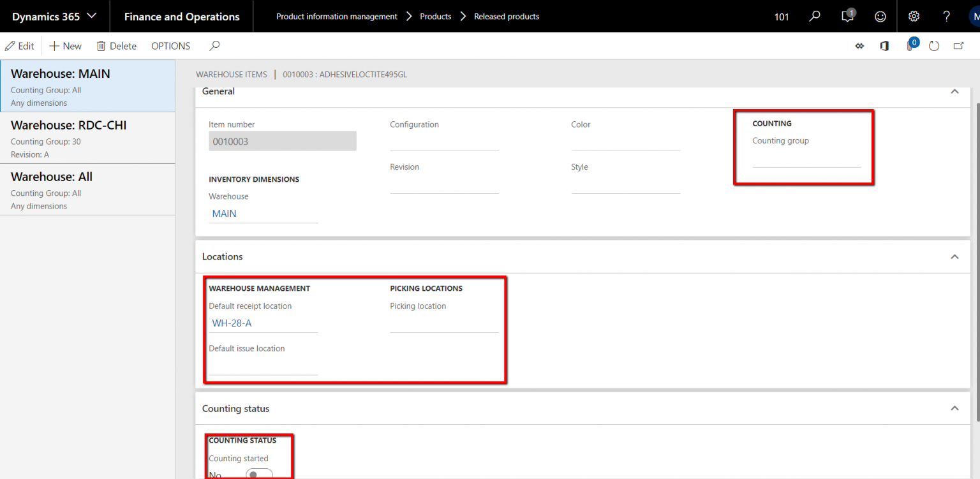Click the Default issue location field
Screen dimensions: 980x479
[x=263, y=365]
